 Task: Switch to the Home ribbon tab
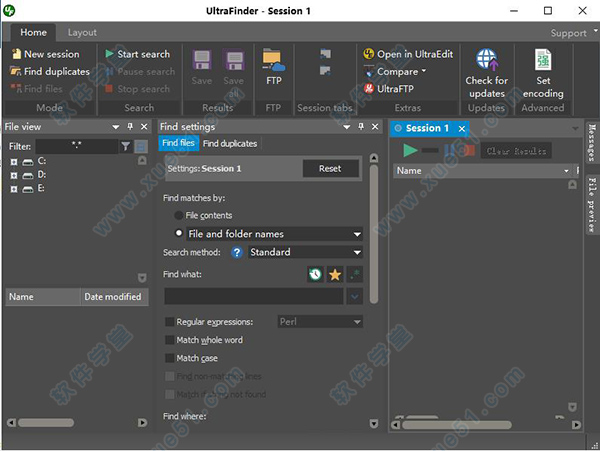coord(33,33)
